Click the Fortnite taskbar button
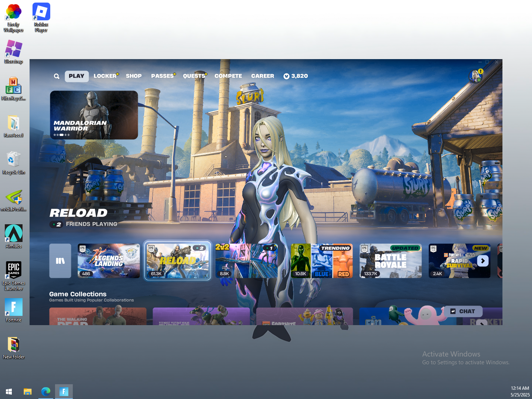532x399 pixels. coord(64,392)
